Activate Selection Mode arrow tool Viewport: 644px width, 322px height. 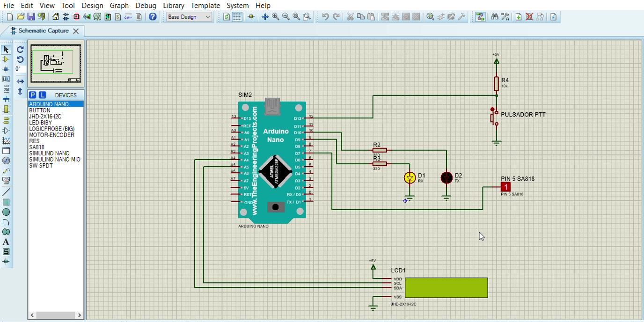6,50
